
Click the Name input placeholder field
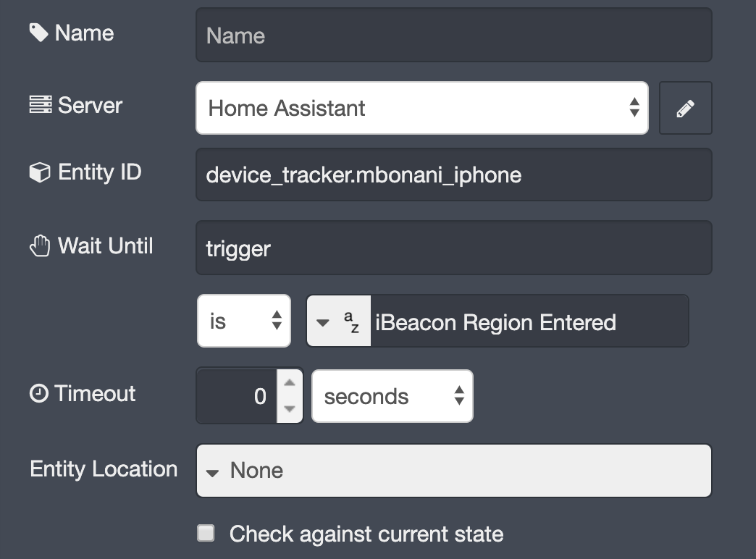(x=453, y=34)
